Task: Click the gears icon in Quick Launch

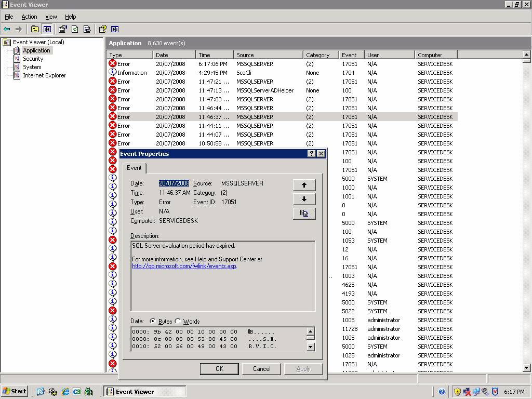Action: pyautogui.click(x=53, y=392)
